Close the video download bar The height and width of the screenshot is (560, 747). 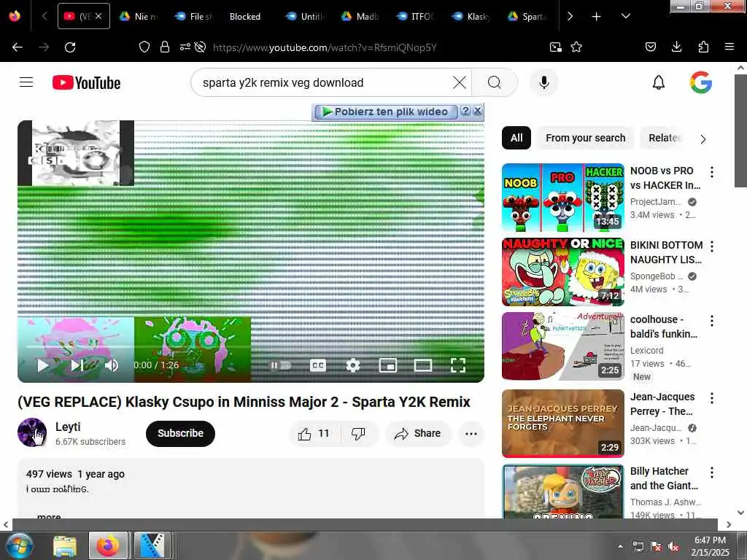pyautogui.click(x=477, y=112)
